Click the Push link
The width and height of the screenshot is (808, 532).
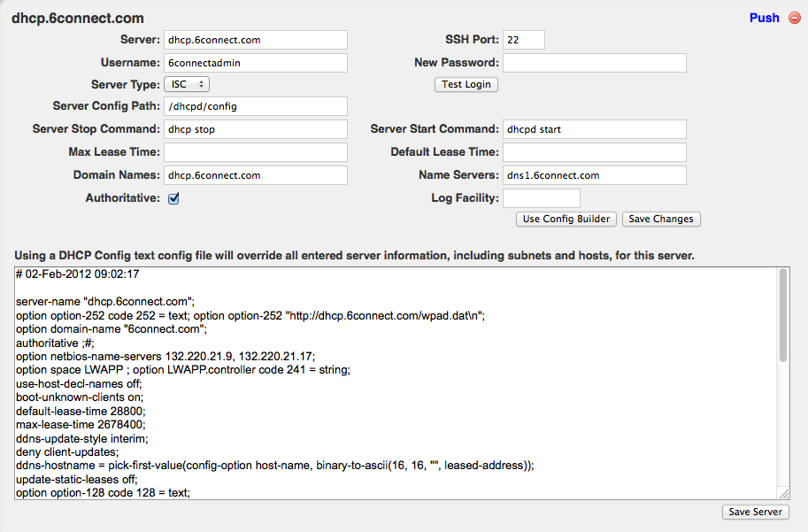click(765, 18)
